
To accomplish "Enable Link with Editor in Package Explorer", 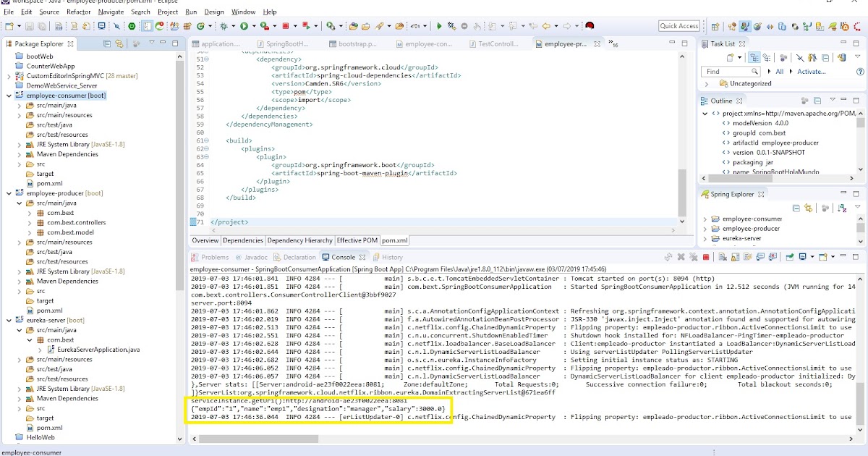I will coord(119,43).
